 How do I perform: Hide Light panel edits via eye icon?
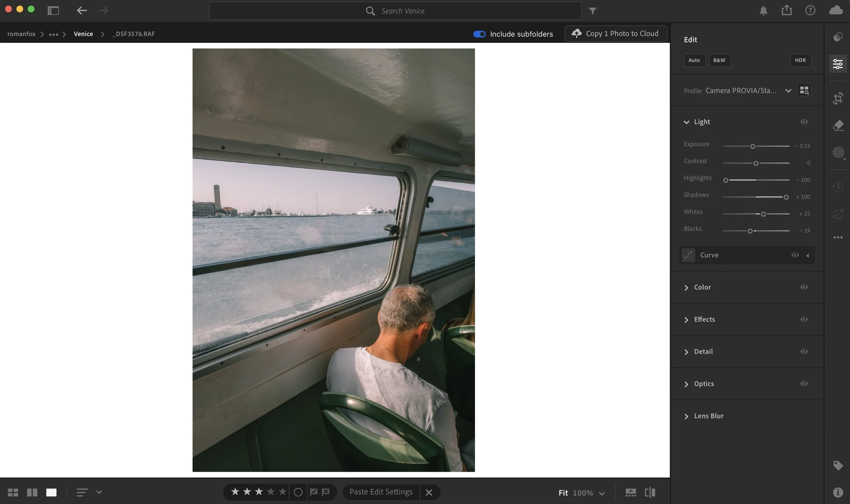[x=804, y=122]
